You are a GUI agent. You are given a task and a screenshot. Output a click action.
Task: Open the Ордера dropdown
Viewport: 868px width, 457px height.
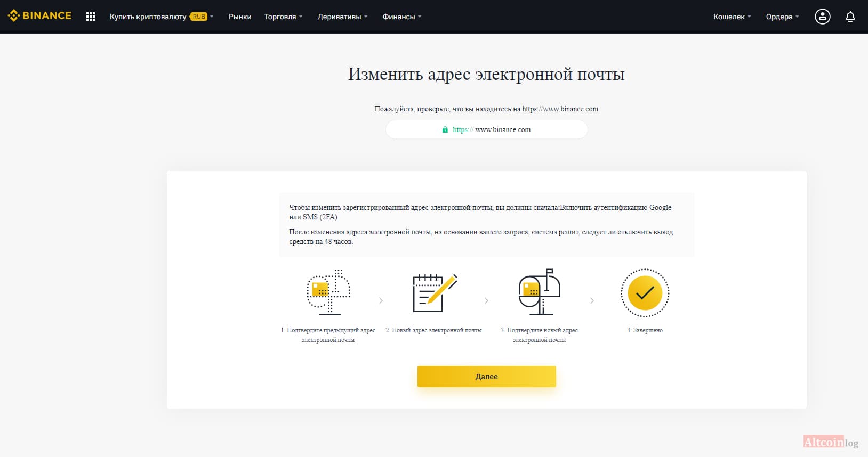click(782, 17)
